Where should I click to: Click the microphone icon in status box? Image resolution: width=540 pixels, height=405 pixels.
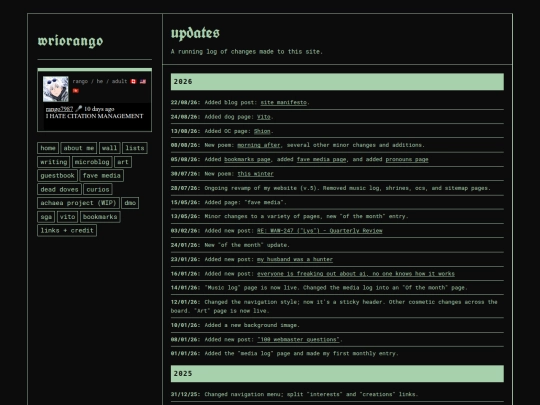[x=79, y=109]
